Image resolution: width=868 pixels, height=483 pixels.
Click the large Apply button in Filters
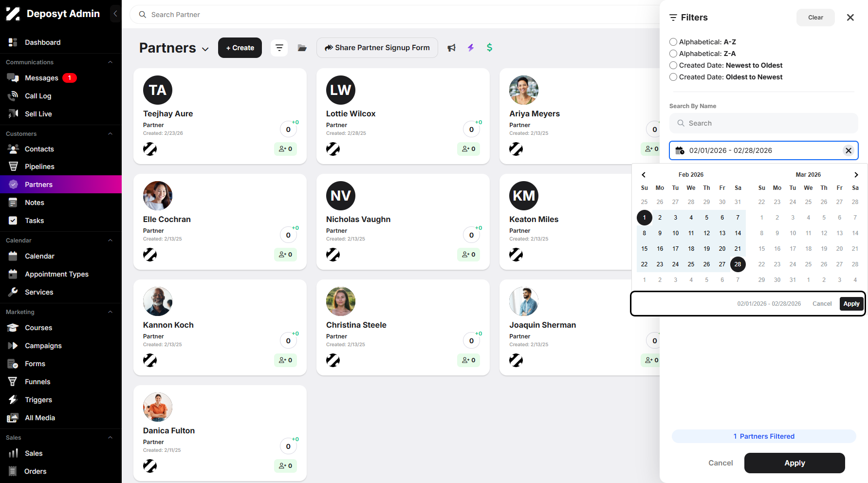coord(794,463)
